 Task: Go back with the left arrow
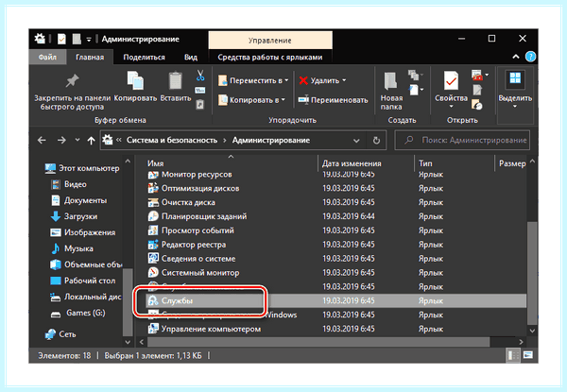42,140
